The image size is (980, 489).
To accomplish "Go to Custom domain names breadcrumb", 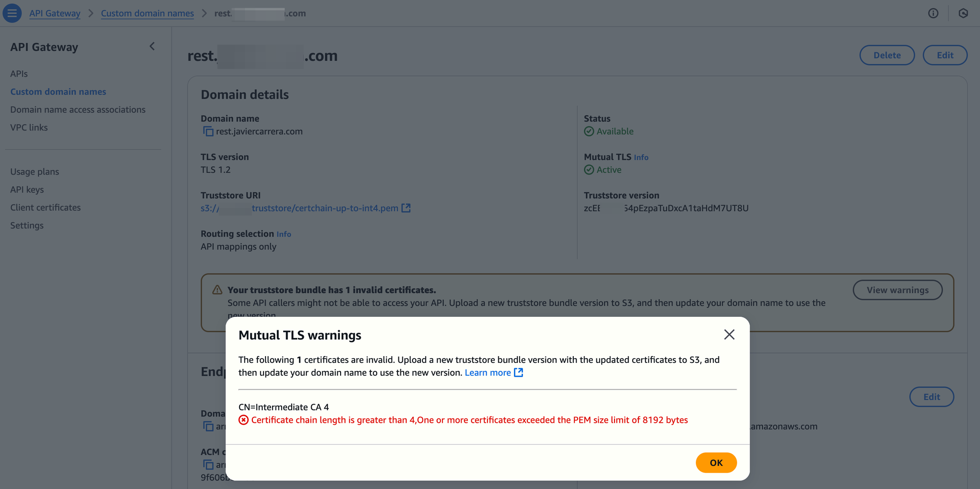I will point(147,13).
